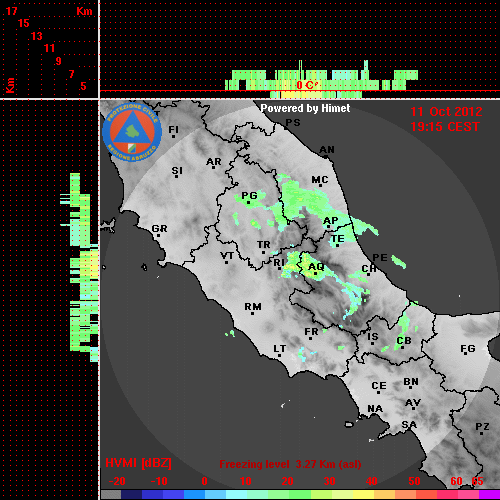Click the GR city label on map
This screenshot has height=500, width=500.
click(x=159, y=229)
